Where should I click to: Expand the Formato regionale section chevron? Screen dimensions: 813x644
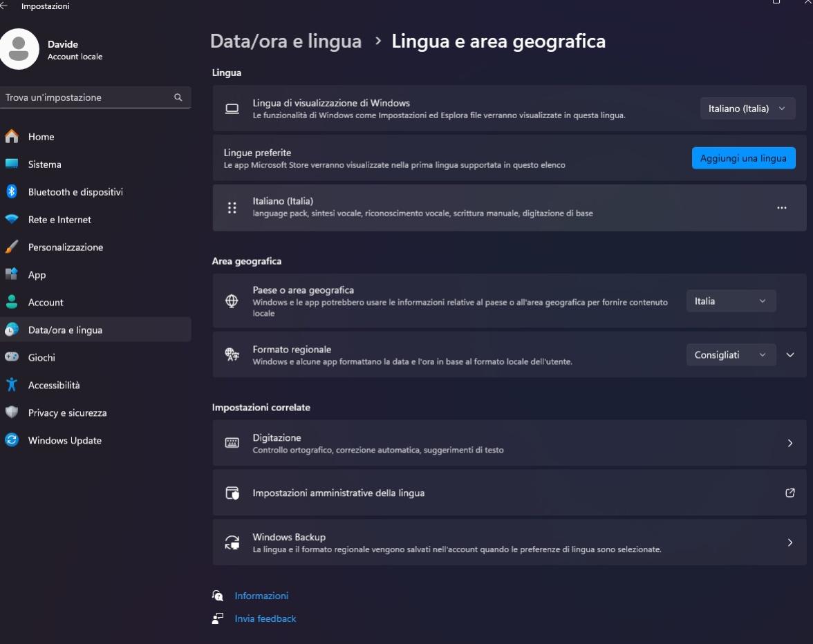(x=791, y=354)
